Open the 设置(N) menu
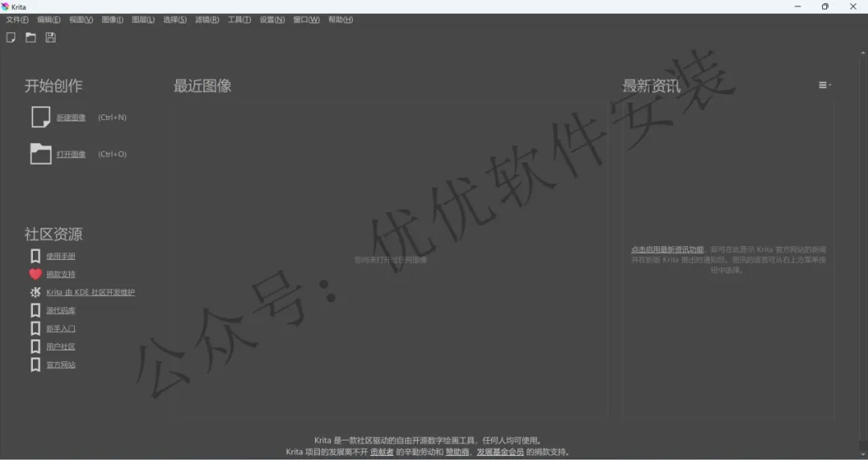Viewport: 868px width, 460px height. [272, 19]
